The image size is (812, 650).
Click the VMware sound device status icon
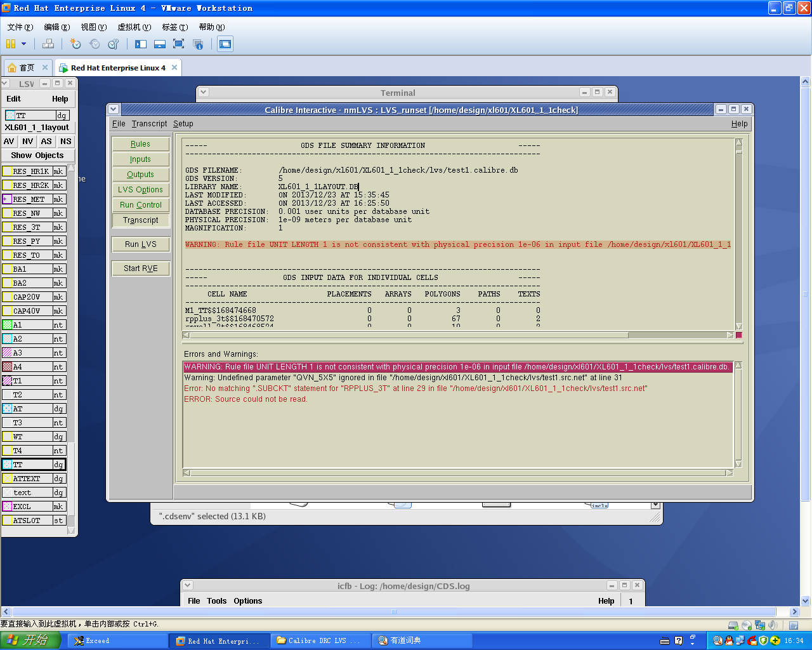[773, 625]
